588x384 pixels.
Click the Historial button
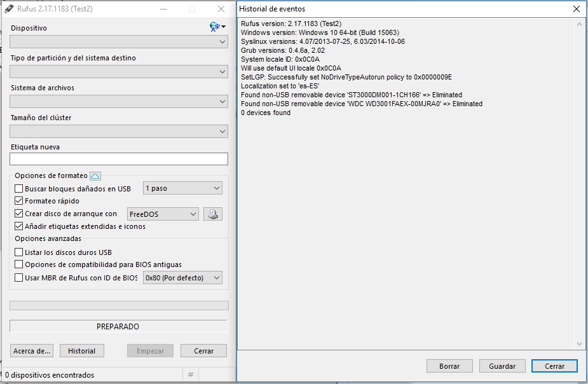(x=82, y=351)
